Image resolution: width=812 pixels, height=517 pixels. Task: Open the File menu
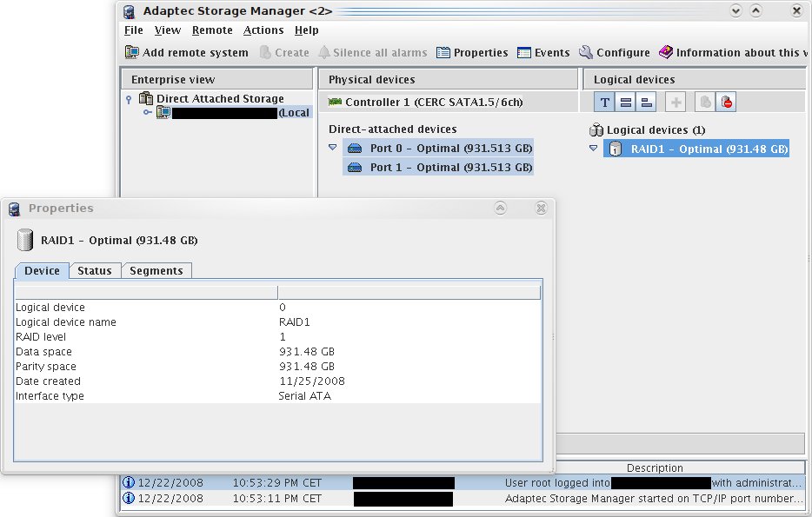134,30
